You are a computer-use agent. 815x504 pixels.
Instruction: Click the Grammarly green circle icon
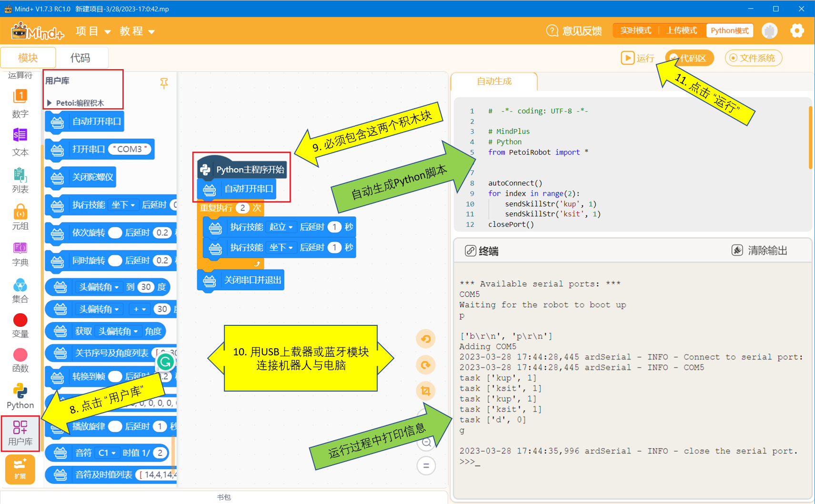(x=165, y=363)
